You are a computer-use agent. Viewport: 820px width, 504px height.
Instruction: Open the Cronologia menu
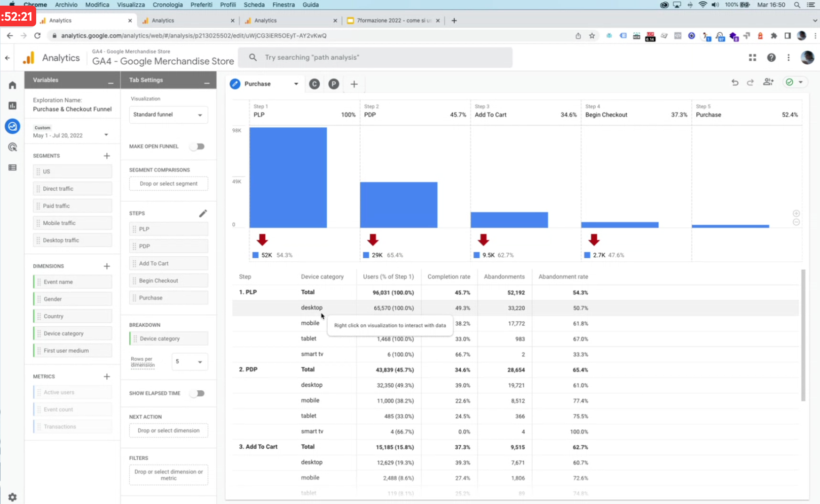click(x=167, y=5)
